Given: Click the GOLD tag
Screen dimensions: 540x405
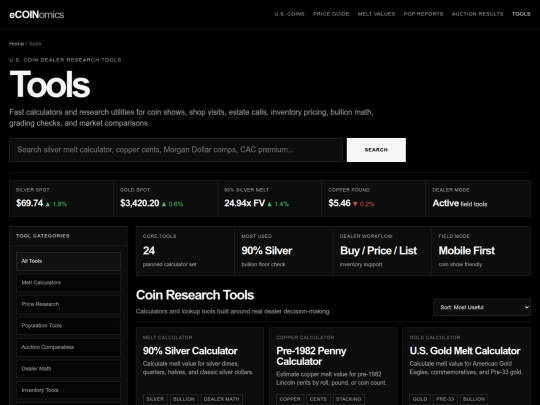Looking at the screenshot, I should (x=420, y=399).
